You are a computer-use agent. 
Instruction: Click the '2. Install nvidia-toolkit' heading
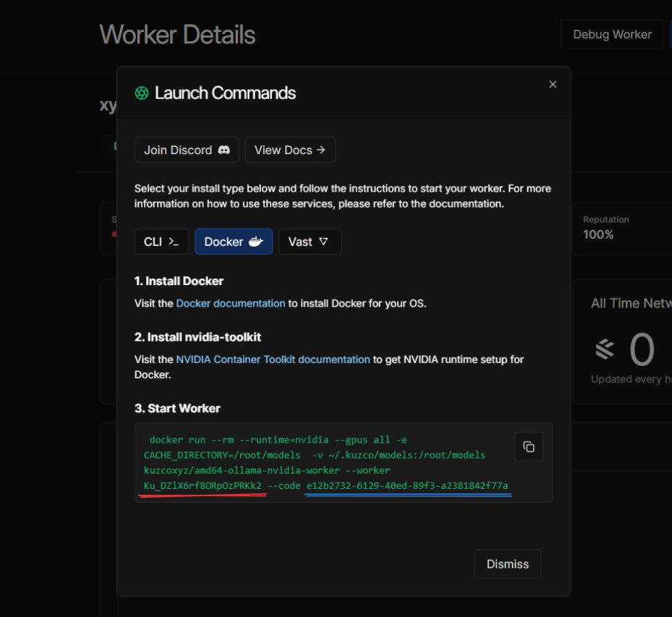pos(197,337)
